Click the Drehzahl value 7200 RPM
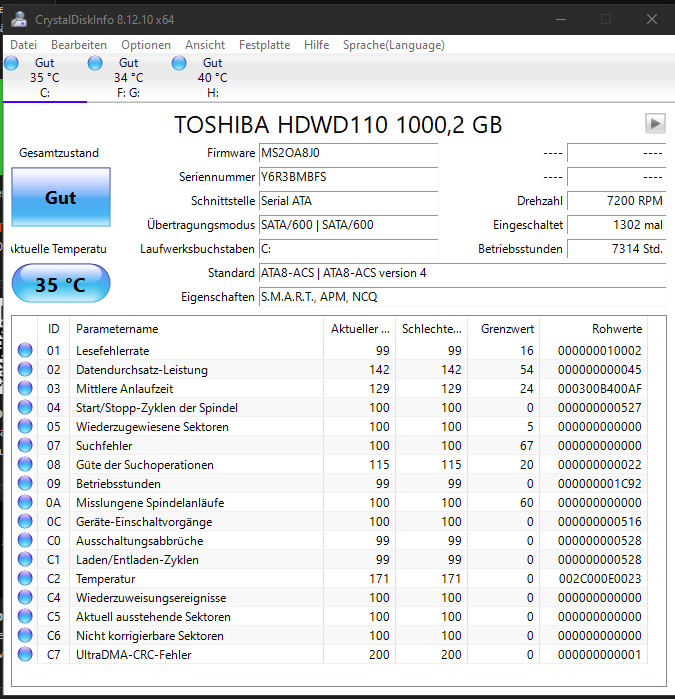Image resolution: width=675 pixels, height=699 pixels. tap(617, 201)
